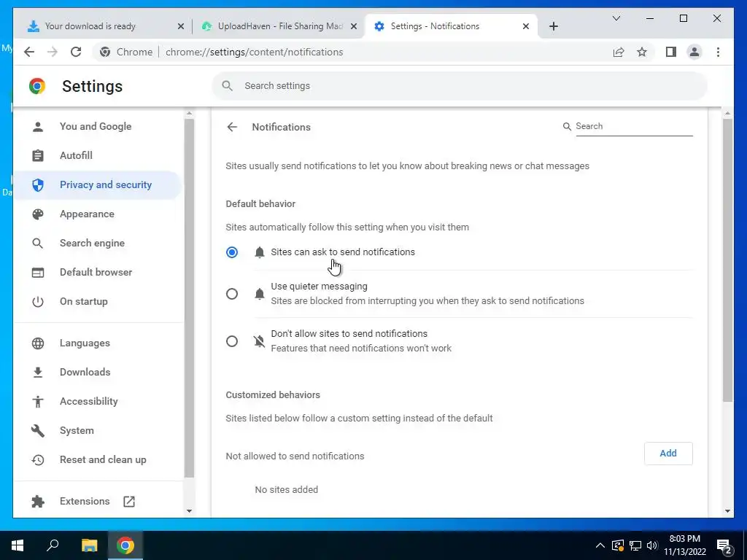
Task: Click the main content scrollbar thumb
Action: tap(727, 260)
